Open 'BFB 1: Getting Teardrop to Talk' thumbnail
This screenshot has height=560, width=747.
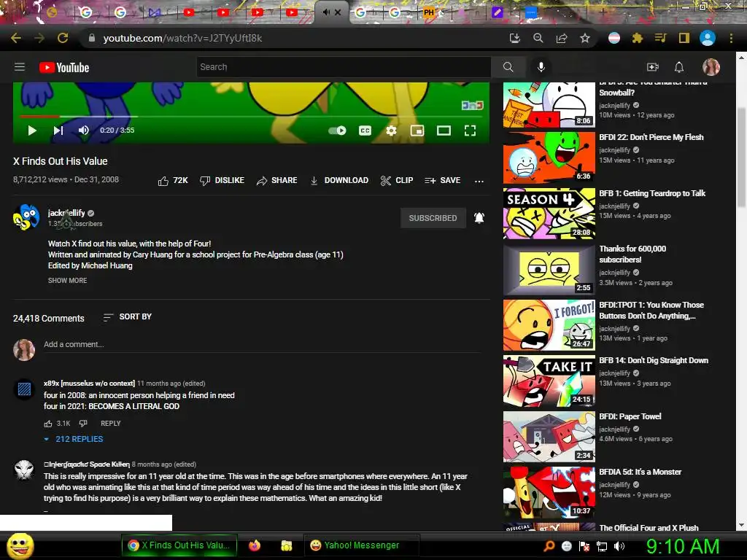[x=549, y=214]
